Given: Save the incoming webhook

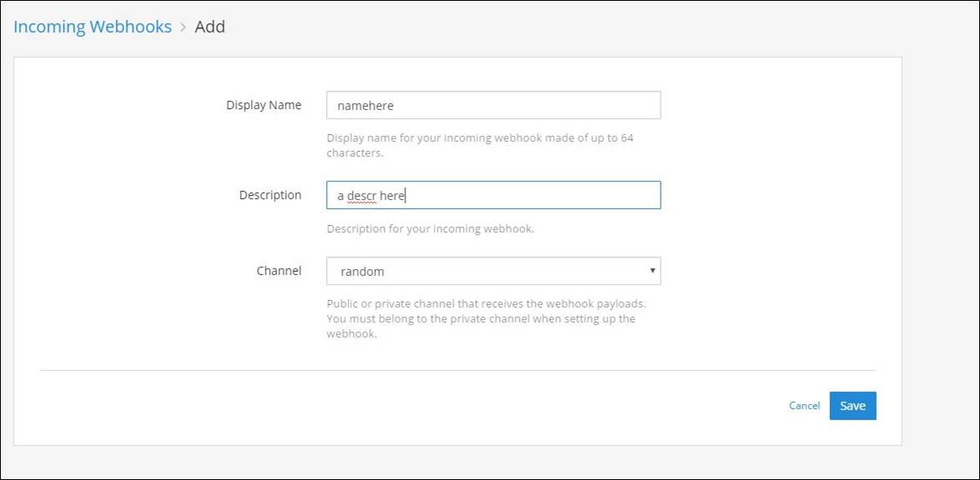Looking at the screenshot, I should 852,406.
